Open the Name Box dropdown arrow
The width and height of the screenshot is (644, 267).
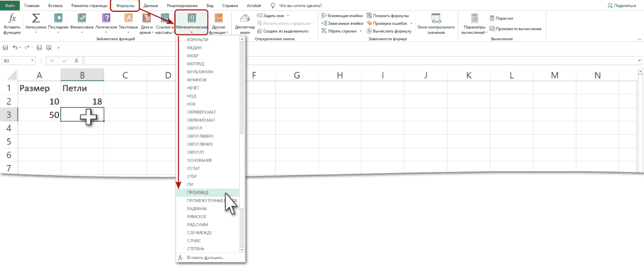33,61
